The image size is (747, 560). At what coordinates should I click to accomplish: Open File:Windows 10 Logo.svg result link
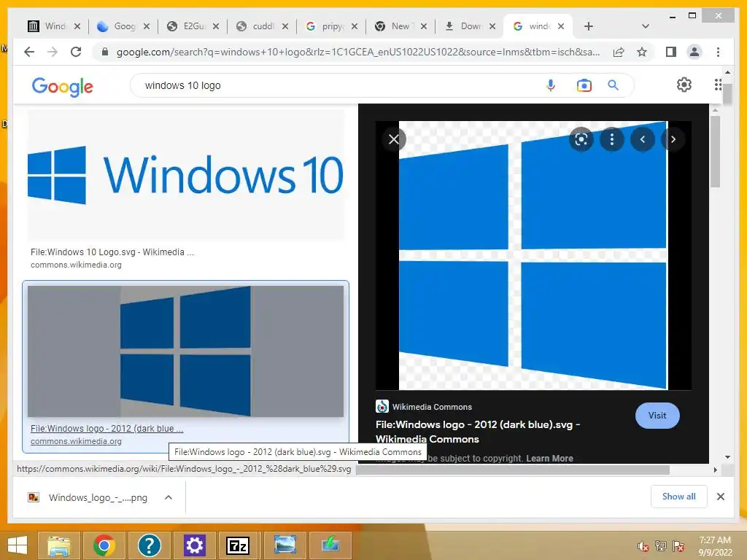112,252
